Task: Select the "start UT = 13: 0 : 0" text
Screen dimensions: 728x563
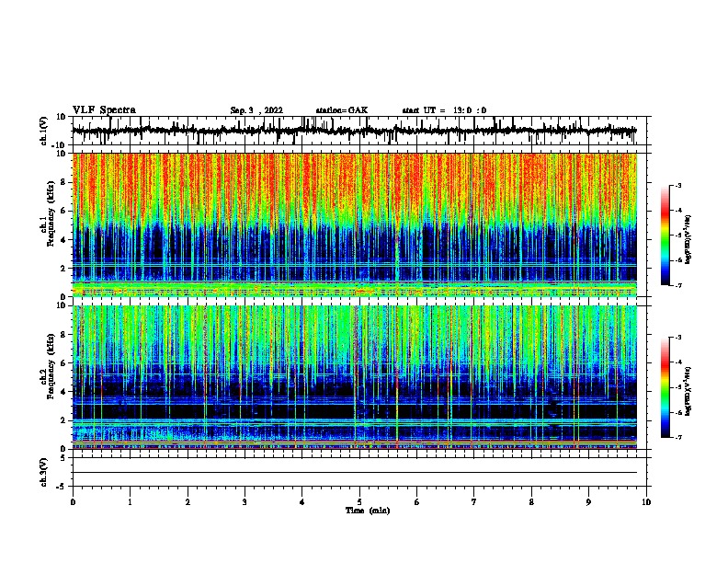Action: [x=444, y=110]
